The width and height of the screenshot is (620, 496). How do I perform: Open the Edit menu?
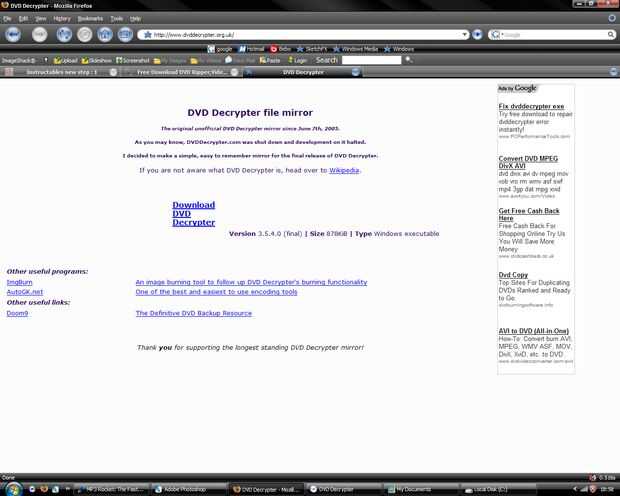[x=23, y=19]
